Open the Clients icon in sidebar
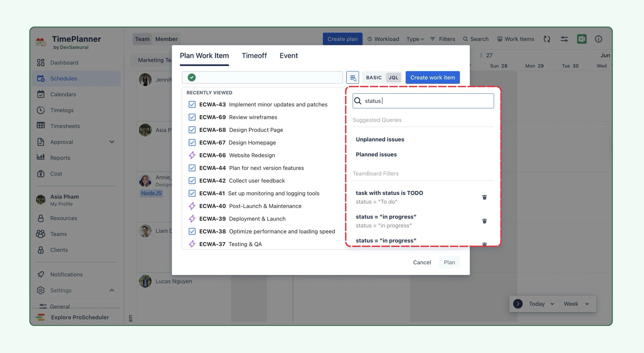644x353 pixels. [41, 250]
